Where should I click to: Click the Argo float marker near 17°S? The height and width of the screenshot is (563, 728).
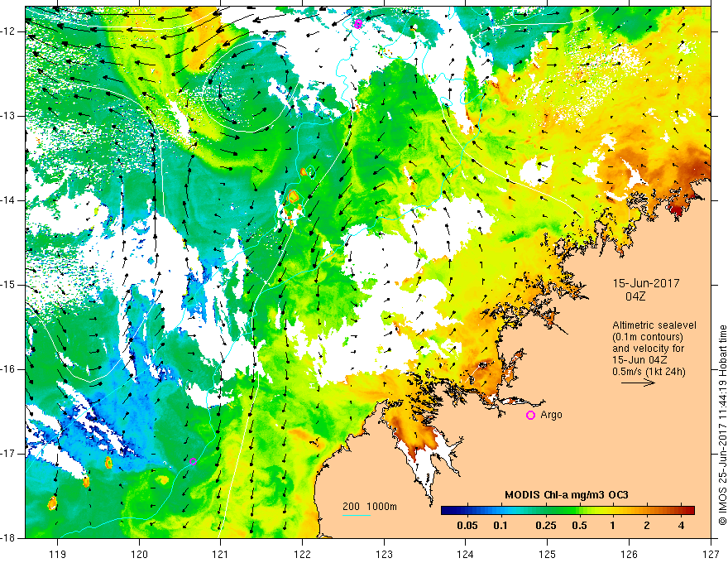click(193, 461)
